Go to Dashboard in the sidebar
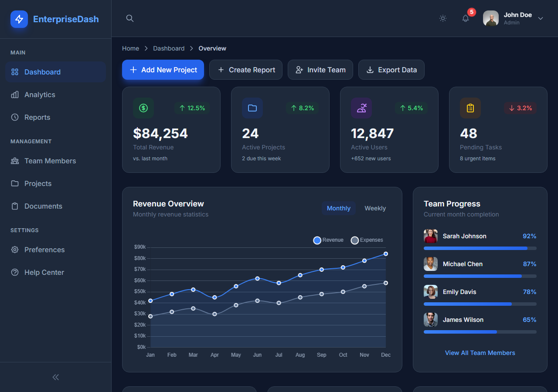 point(56,72)
